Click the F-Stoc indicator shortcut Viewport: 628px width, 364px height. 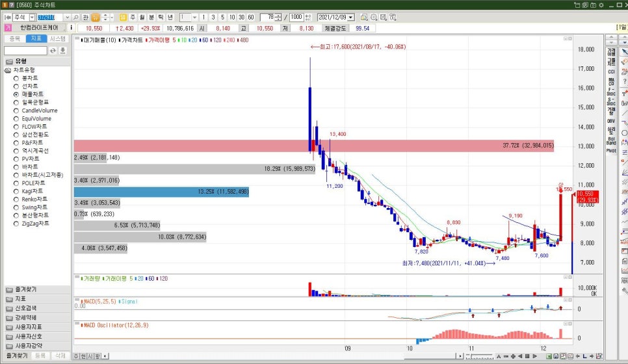(611, 92)
